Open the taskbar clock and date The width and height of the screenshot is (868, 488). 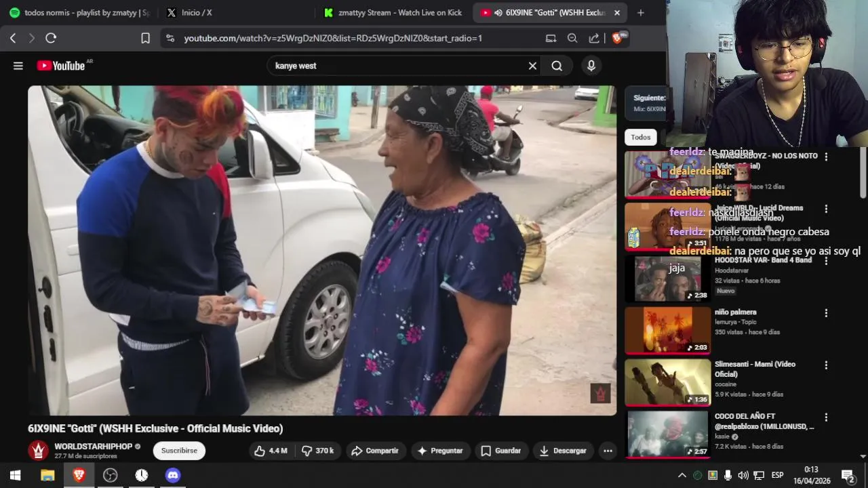(x=811, y=475)
